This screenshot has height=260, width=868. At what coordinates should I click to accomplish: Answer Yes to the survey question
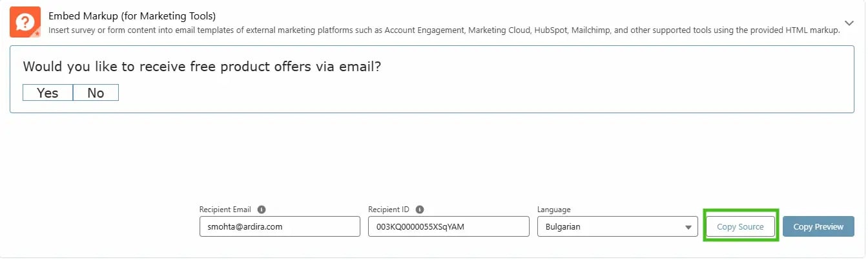(x=48, y=92)
